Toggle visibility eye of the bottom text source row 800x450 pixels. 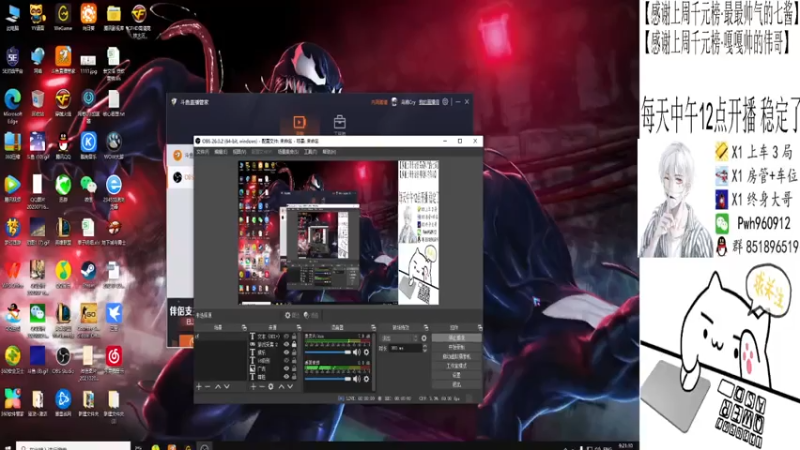[286, 377]
